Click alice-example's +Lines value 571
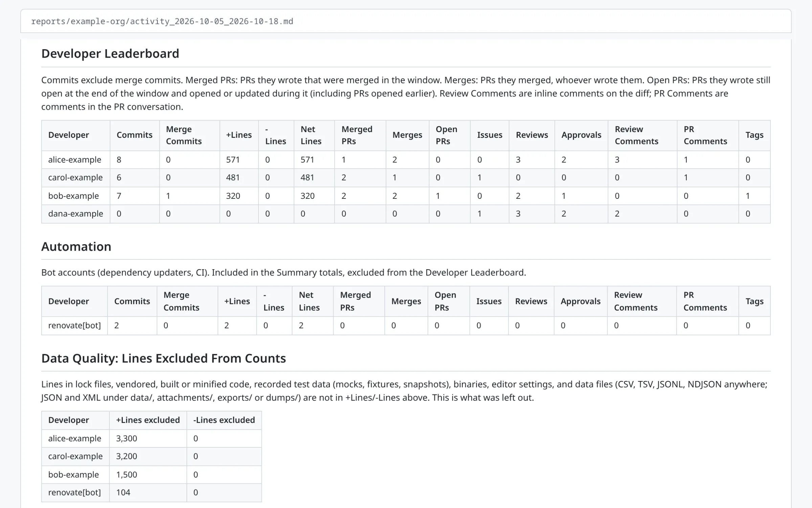The image size is (812, 508). pyautogui.click(x=233, y=160)
